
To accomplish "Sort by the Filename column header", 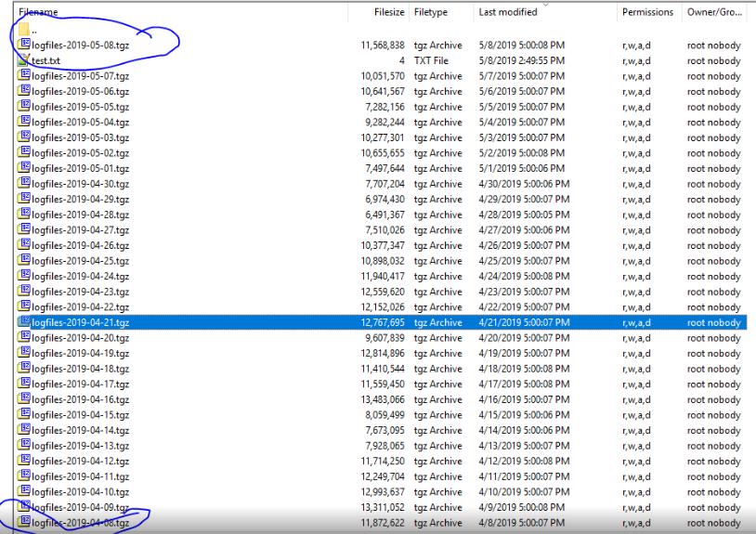I will click(x=38, y=12).
